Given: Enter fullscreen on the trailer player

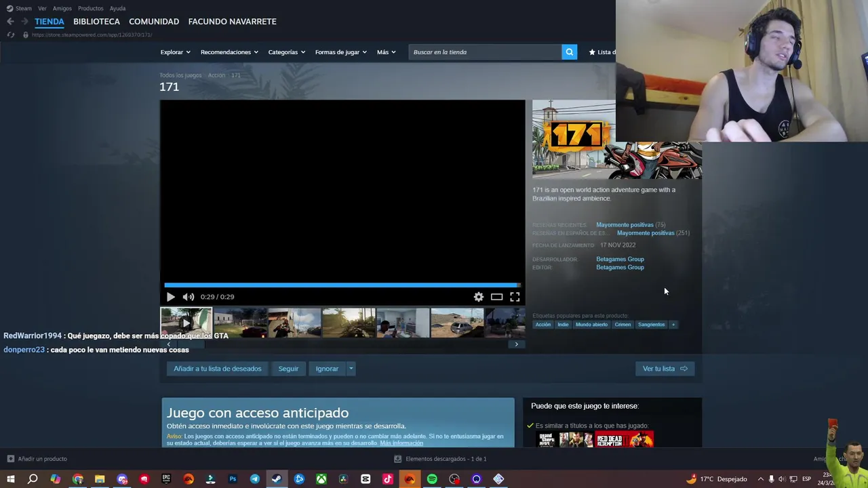Looking at the screenshot, I should coord(515,297).
